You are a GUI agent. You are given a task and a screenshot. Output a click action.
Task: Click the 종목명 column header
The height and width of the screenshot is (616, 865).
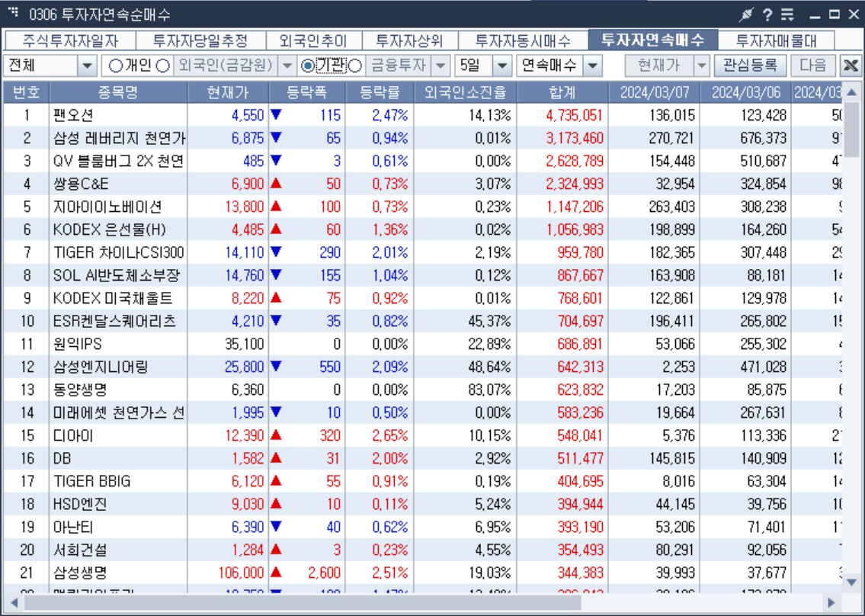tap(118, 91)
